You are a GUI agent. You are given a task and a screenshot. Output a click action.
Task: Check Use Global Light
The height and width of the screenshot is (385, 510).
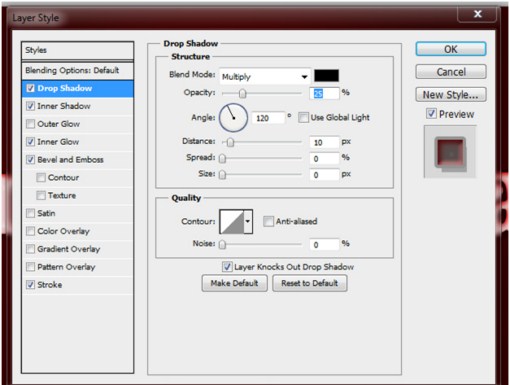[303, 118]
